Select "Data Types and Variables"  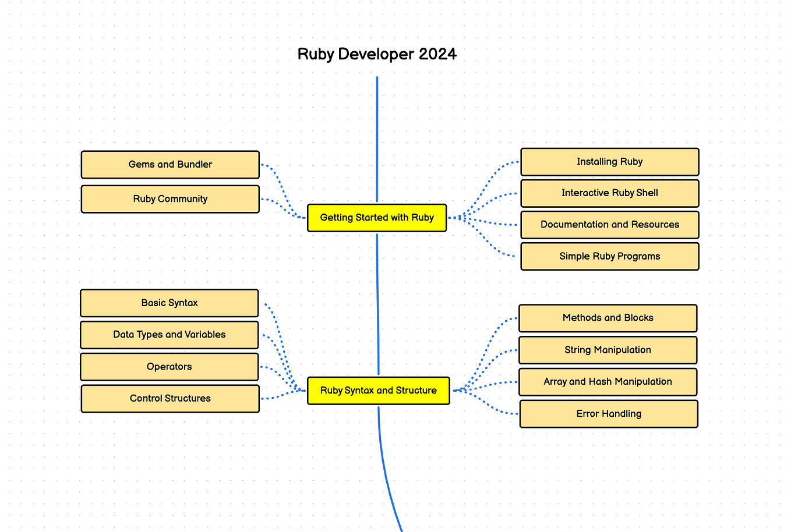(x=169, y=335)
